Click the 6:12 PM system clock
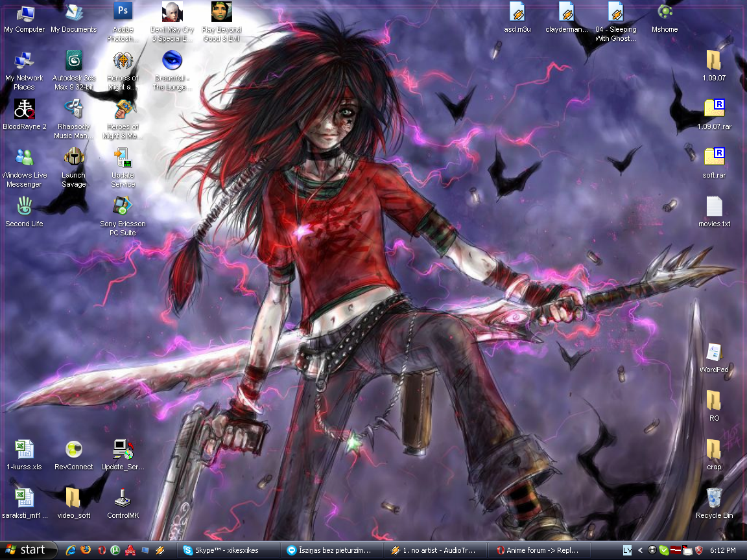The width and height of the screenshot is (747, 560). coord(723,550)
